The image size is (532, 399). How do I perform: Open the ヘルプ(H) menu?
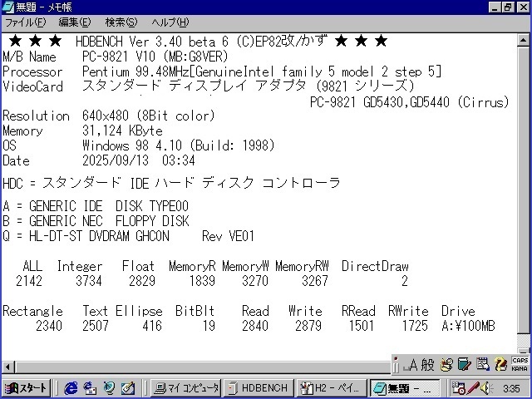pos(170,22)
